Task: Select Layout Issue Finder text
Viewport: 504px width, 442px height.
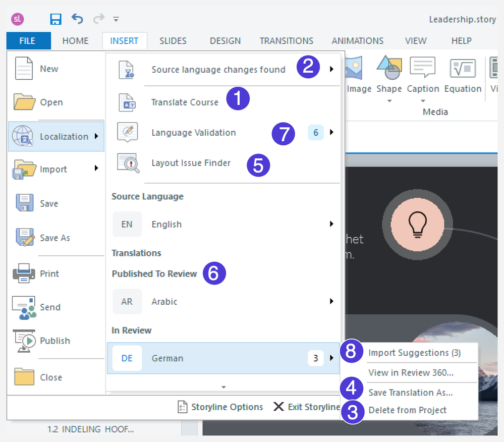Action: click(191, 163)
